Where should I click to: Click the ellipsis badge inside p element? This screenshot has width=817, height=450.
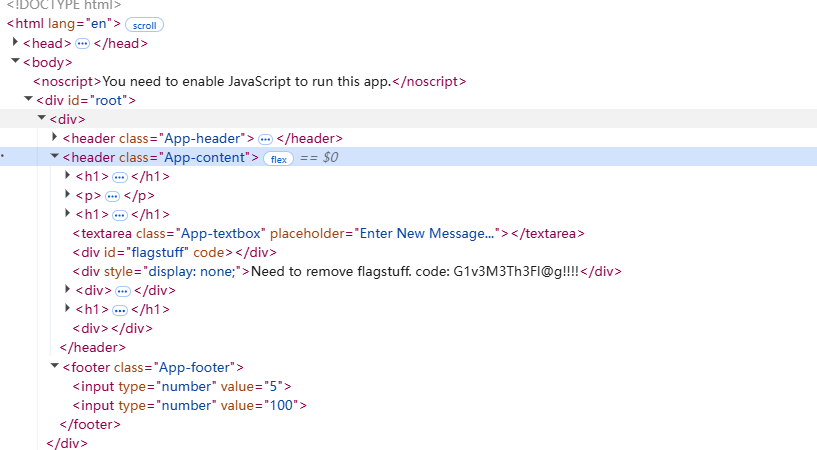point(113,196)
